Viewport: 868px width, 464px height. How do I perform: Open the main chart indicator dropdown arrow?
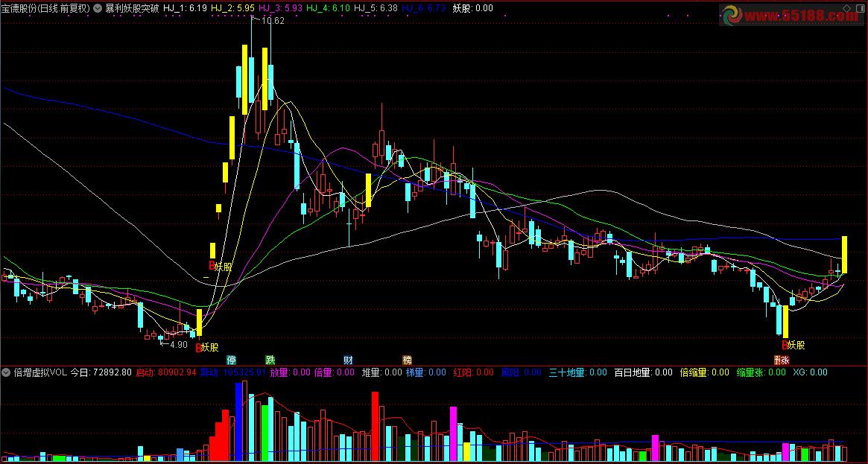[x=98, y=8]
